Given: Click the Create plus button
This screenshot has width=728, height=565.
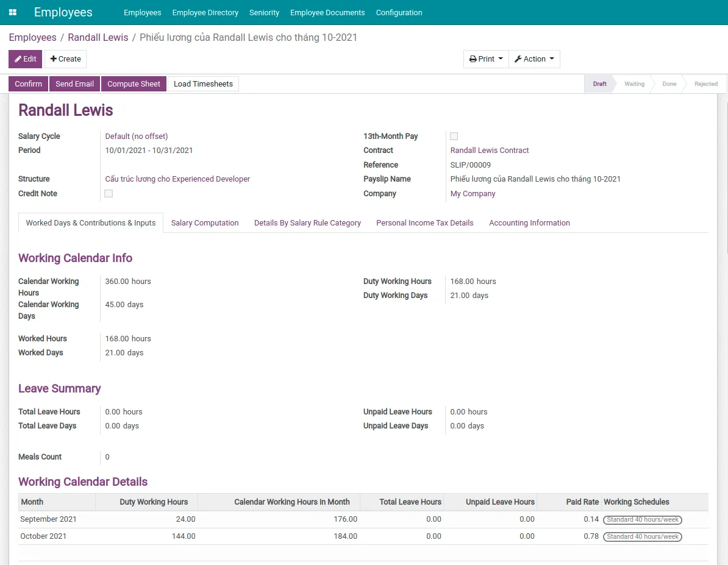Looking at the screenshot, I should click(65, 59).
